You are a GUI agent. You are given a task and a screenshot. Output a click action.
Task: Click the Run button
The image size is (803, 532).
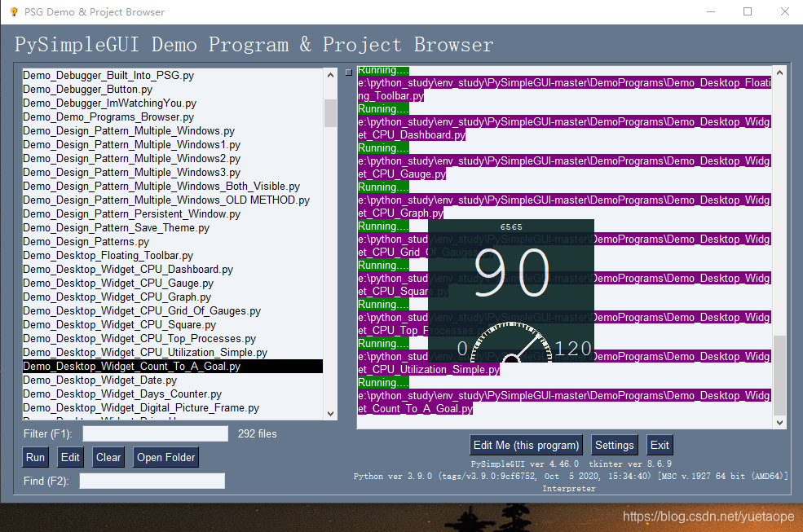[x=35, y=457]
